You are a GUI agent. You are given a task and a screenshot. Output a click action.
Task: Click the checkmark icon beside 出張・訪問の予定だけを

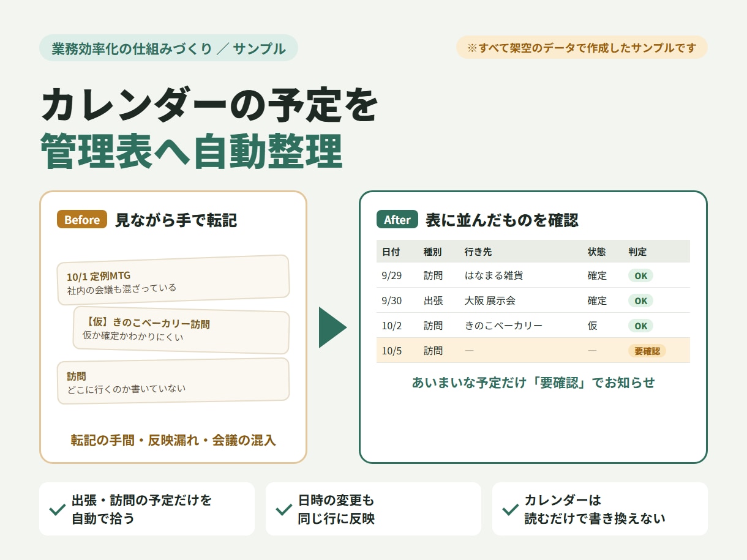point(58,509)
